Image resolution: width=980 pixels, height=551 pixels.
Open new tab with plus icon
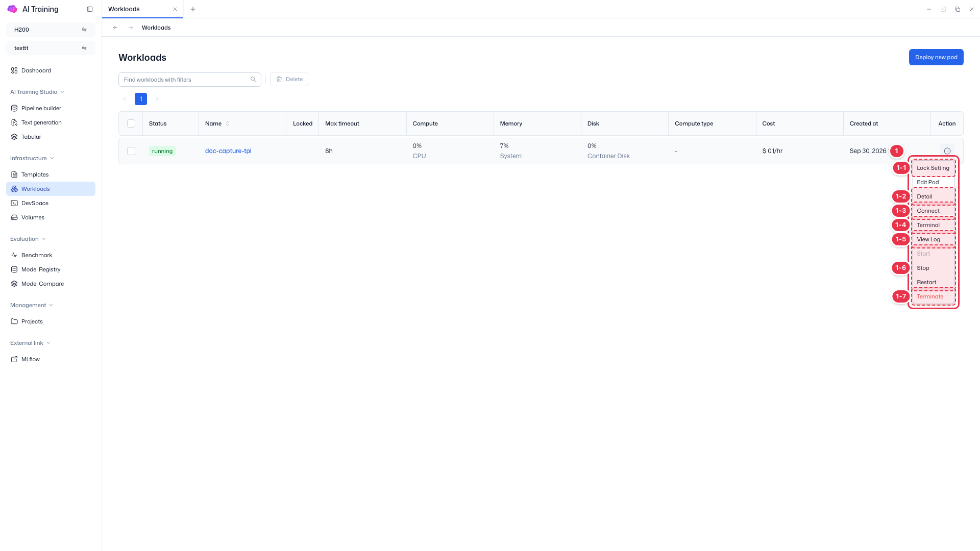[x=193, y=9]
